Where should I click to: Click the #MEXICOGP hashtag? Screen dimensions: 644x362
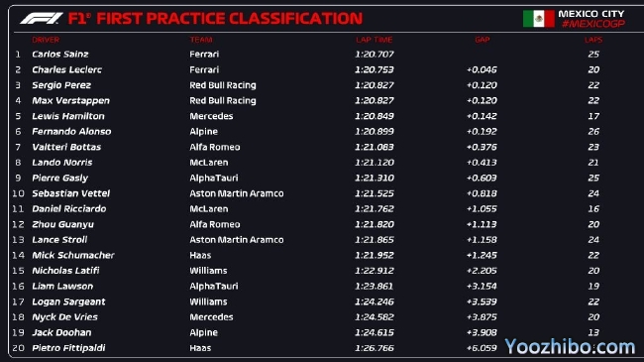point(593,24)
